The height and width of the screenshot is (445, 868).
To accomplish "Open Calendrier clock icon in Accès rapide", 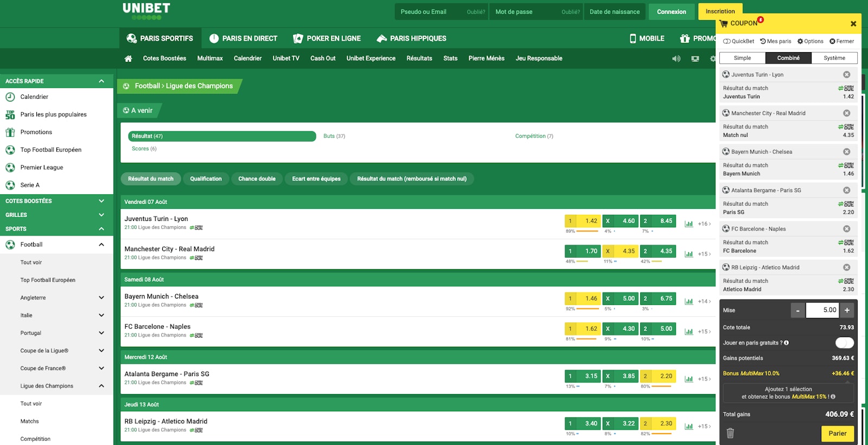I will 10,97.
